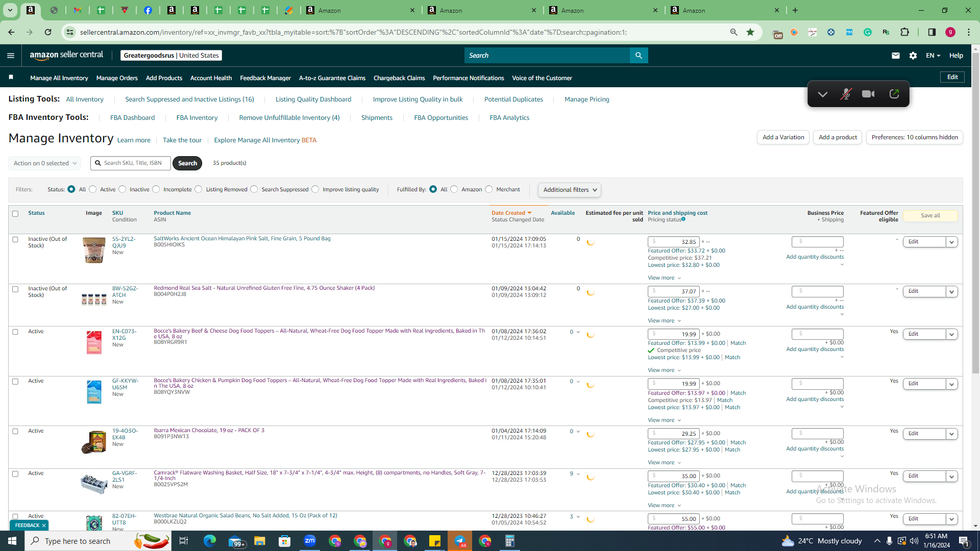Open new browser tab with plus icon
The image size is (980, 551).
(795, 10)
